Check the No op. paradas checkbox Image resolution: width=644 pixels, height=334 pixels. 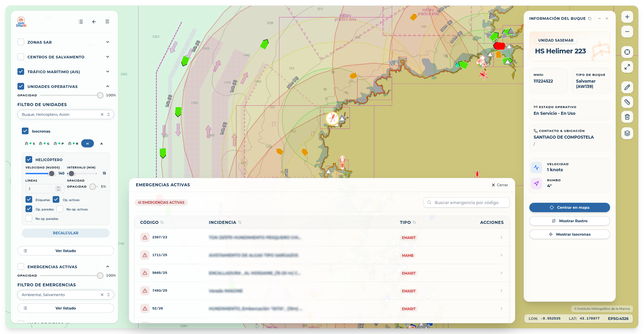[29, 218]
